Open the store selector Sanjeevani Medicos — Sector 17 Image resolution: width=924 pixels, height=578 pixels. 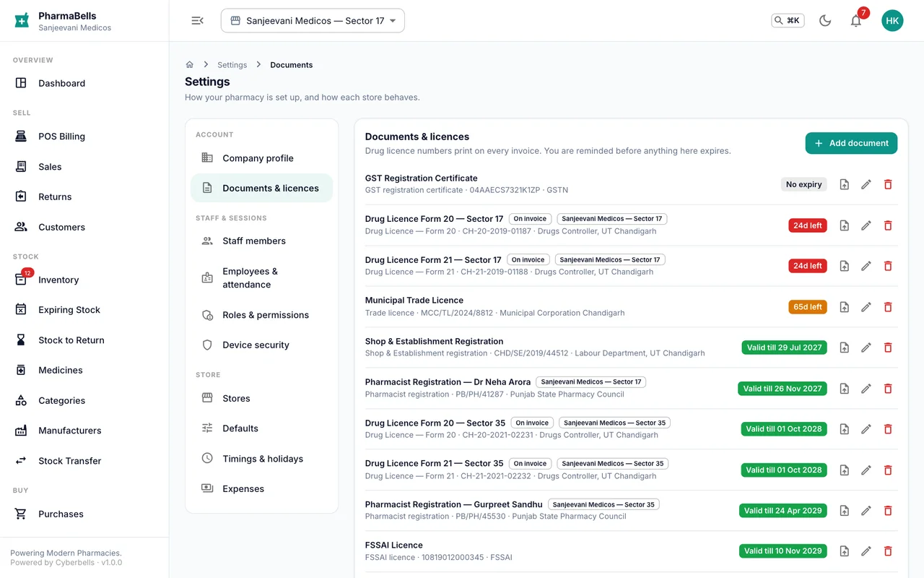tap(313, 21)
